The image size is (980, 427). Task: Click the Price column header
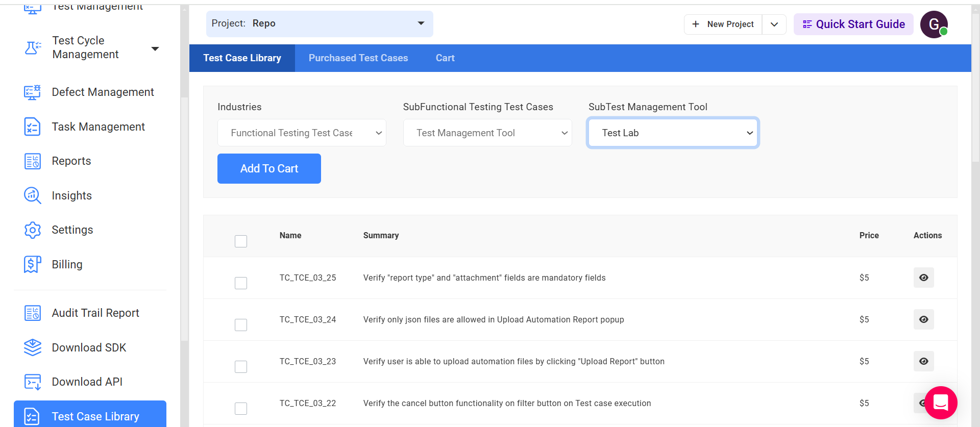[869, 236]
